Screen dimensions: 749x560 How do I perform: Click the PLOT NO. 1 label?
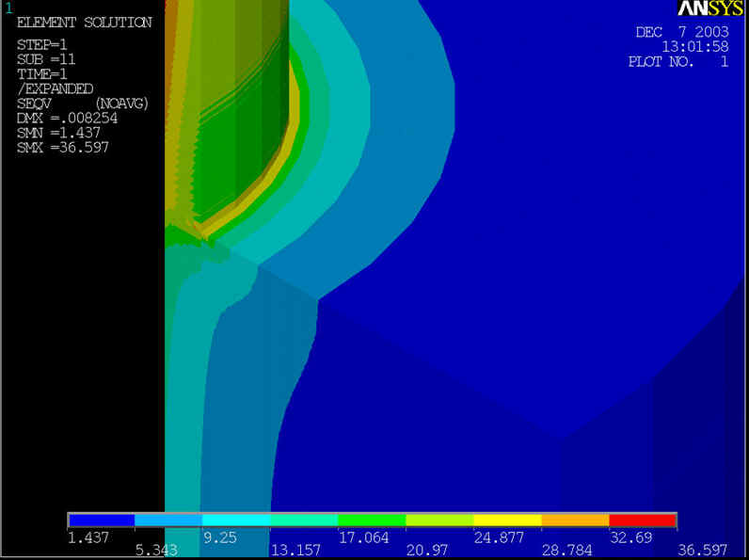(x=678, y=61)
